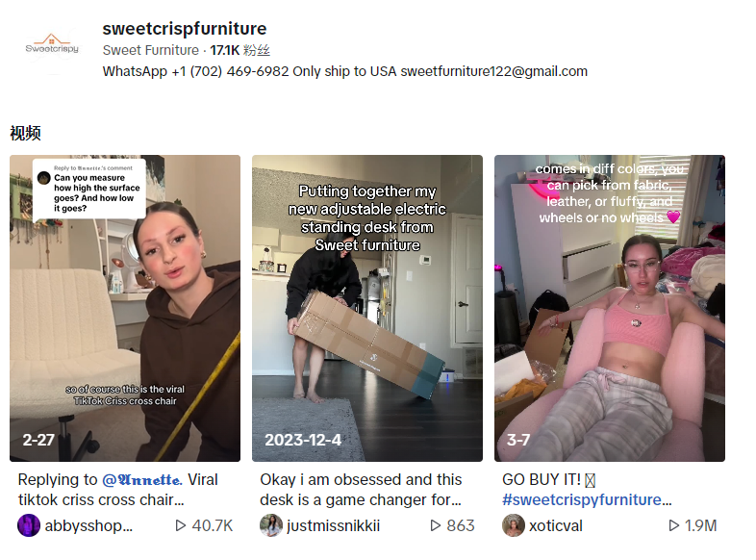Open the Sweetcrispy profile logo avatar
756x560 pixels.
pyautogui.click(x=52, y=47)
